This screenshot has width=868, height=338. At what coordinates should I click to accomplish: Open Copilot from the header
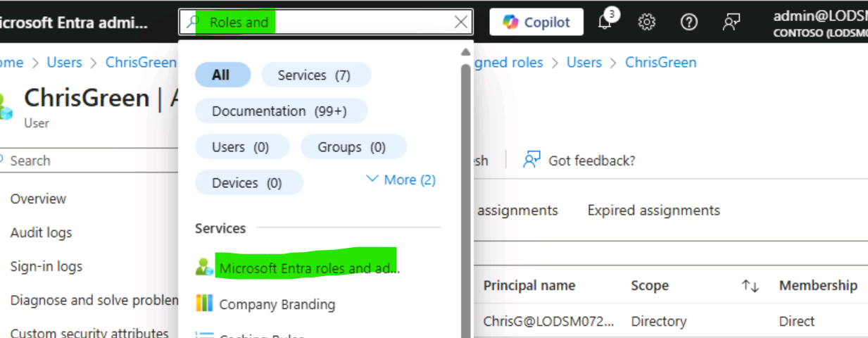[x=536, y=22]
